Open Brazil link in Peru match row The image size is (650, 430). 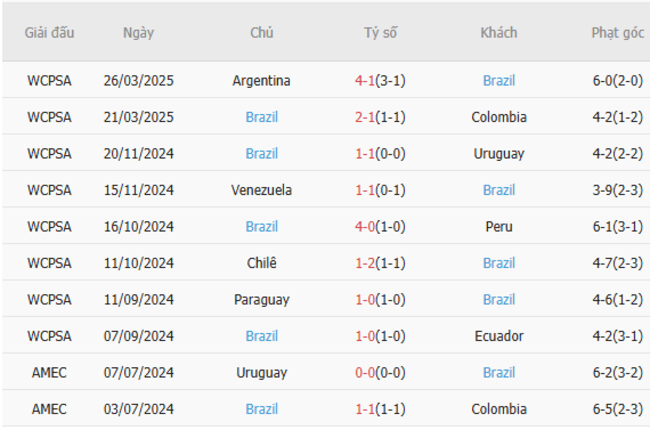tap(262, 227)
